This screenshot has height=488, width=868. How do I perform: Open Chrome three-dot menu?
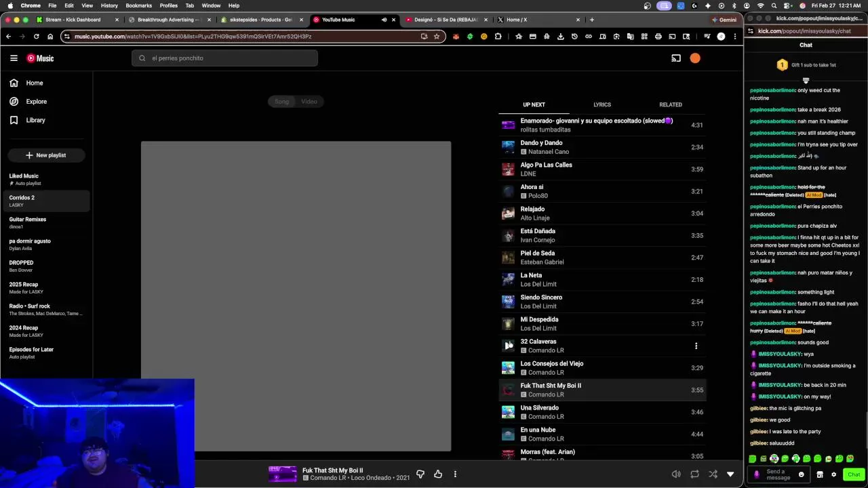735,37
